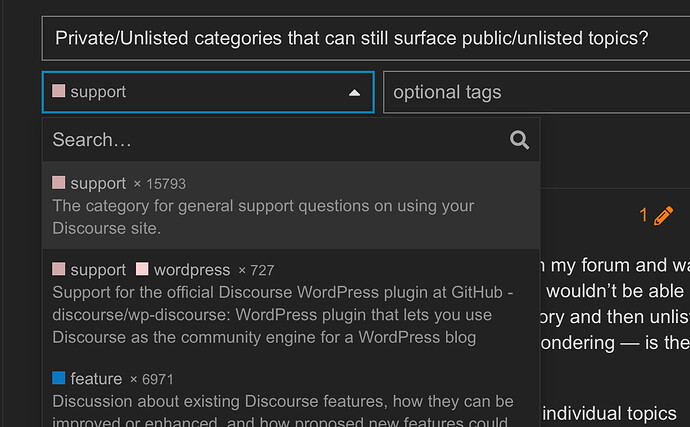Click the '× 6971' topic count

(x=152, y=379)
